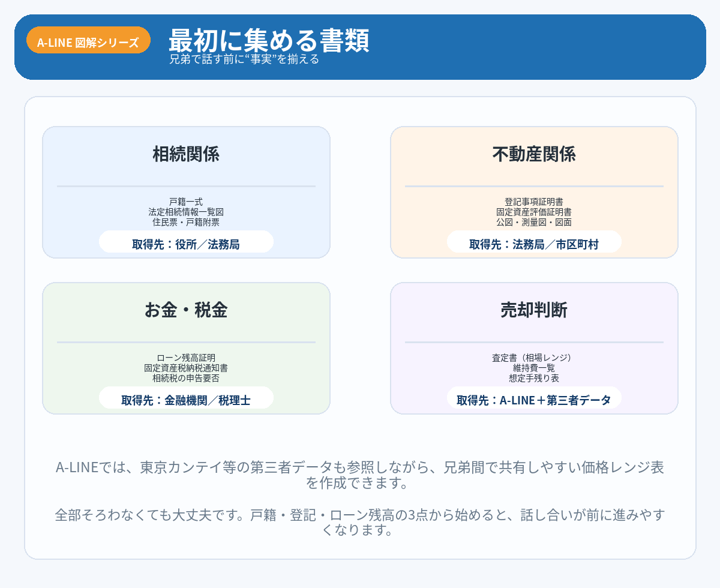Click the 想定手残り表 list item

tap(534, 378)
